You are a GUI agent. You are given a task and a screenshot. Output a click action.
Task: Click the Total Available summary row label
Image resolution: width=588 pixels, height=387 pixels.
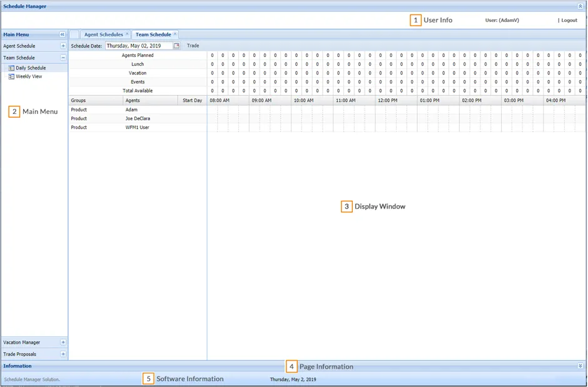click(138, 91)
